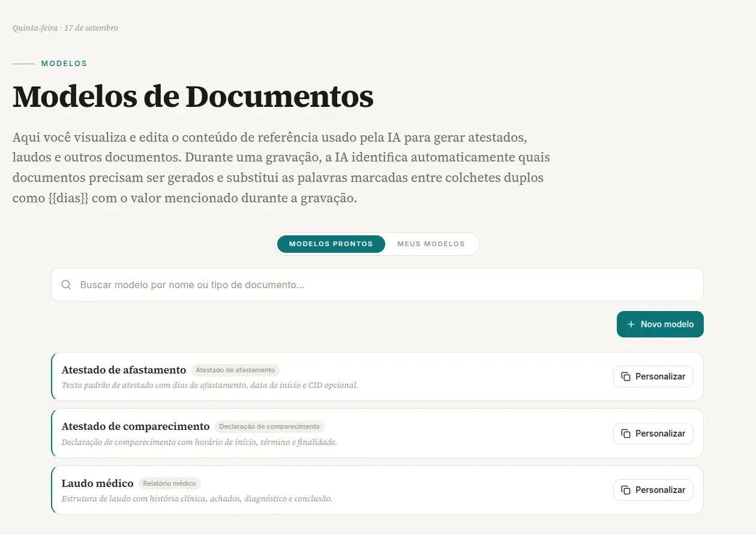Click the plus icon on Novo modelo
The height and width of the screenshot is (535, 756).
point(631,324)
